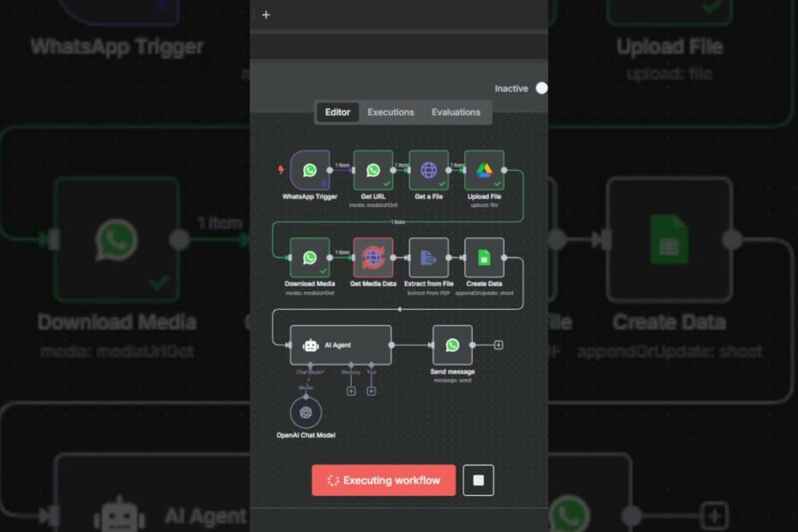
Task: Open the Evaluations tab
Action: pos(456,112)
